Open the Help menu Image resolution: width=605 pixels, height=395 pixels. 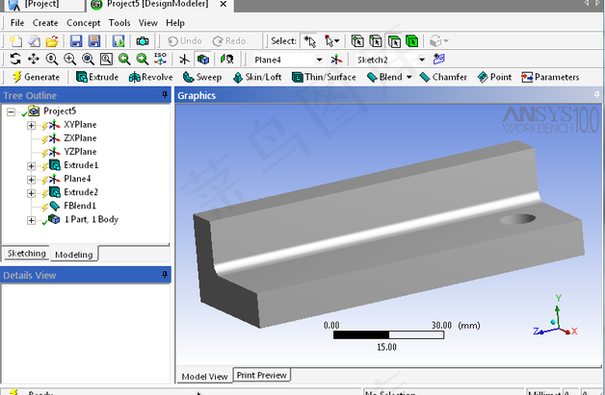click(175, 23)
